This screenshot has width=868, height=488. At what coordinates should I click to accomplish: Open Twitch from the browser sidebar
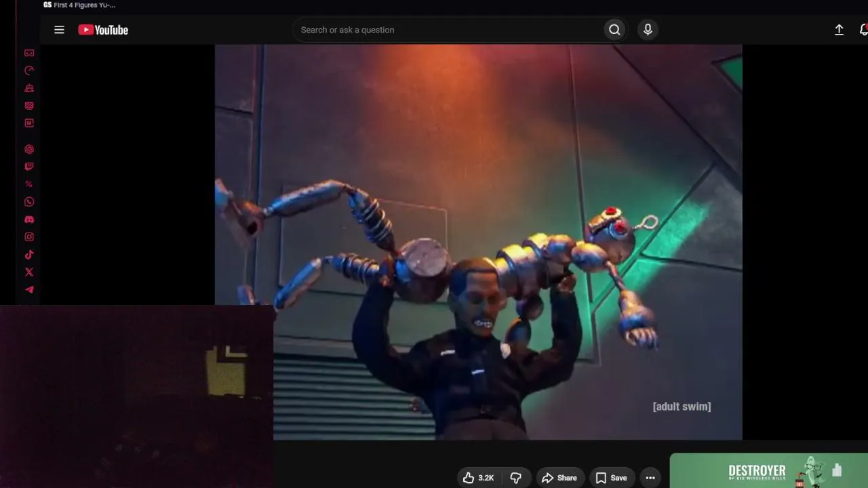[29, 167]
